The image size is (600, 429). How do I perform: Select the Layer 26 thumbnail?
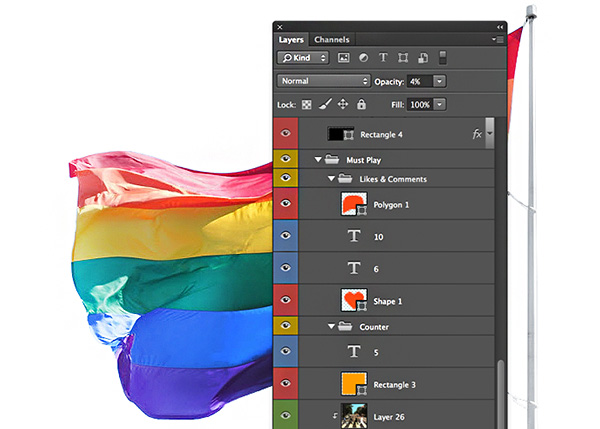[354, 416]
